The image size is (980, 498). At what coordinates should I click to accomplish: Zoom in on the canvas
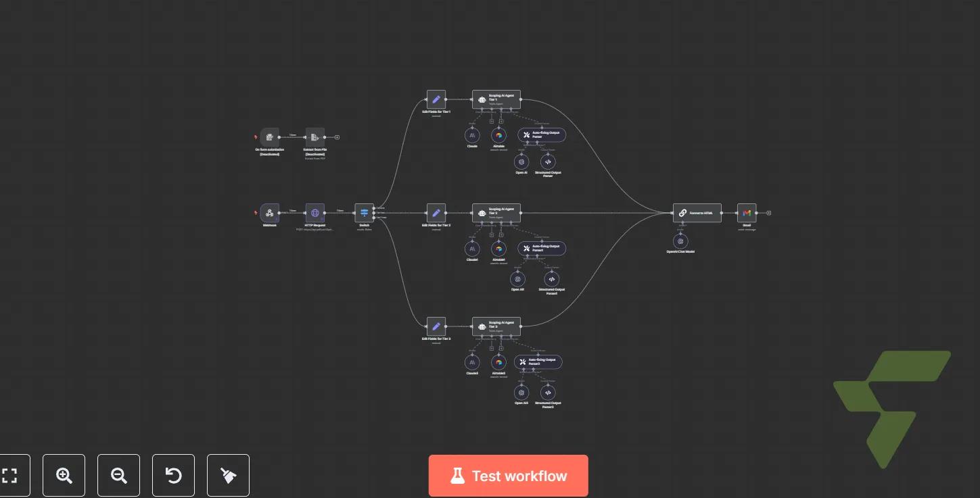pyautogui.click(x=64, y=476)
